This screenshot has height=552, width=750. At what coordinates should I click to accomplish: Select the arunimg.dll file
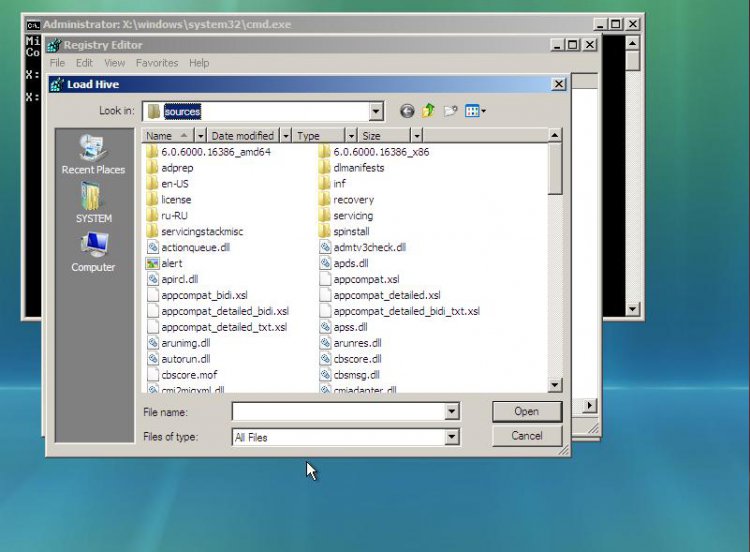[179, 343]
